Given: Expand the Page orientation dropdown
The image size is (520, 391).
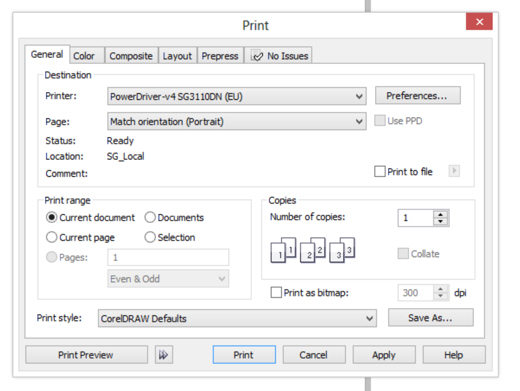Looking at the screenshot, I should (237, 121).
